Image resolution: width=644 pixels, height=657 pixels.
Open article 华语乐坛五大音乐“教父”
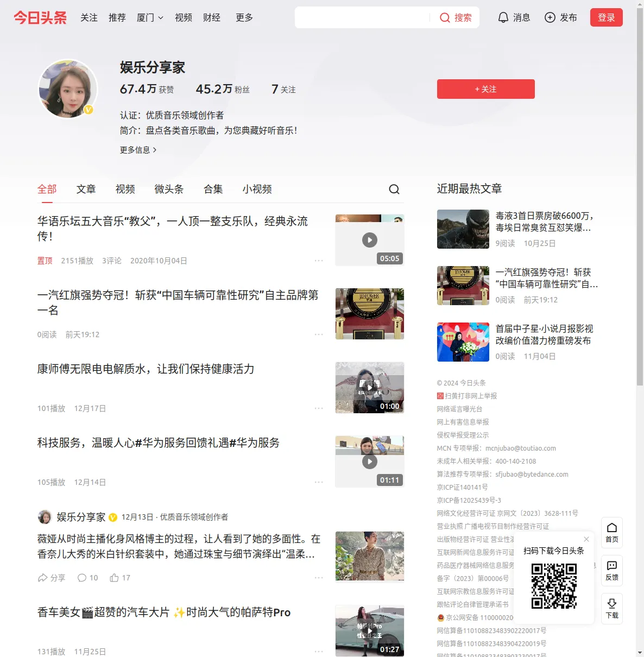pyautogui.click(x=173, y=229)
